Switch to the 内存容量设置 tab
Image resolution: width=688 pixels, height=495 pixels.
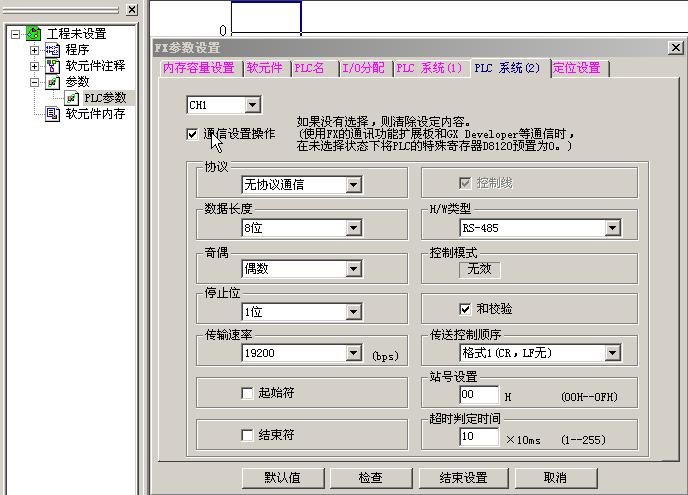click(x=199, y=68)
